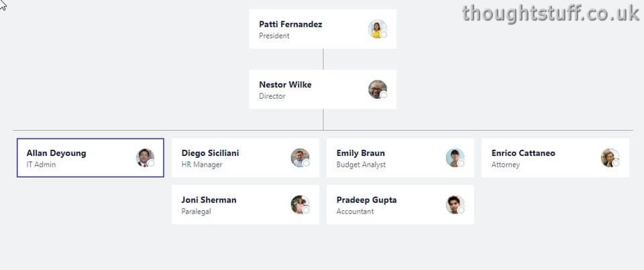Screen dimensions: 644x270
Task: Click the presence status dot on Patti Fernandez
Action: click(x=384, y=34)
